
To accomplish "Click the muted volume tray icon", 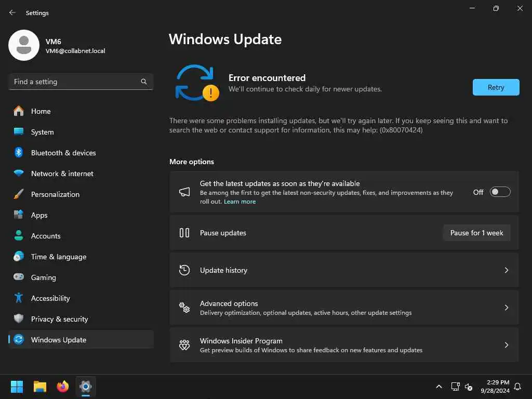I will (469, 387).
